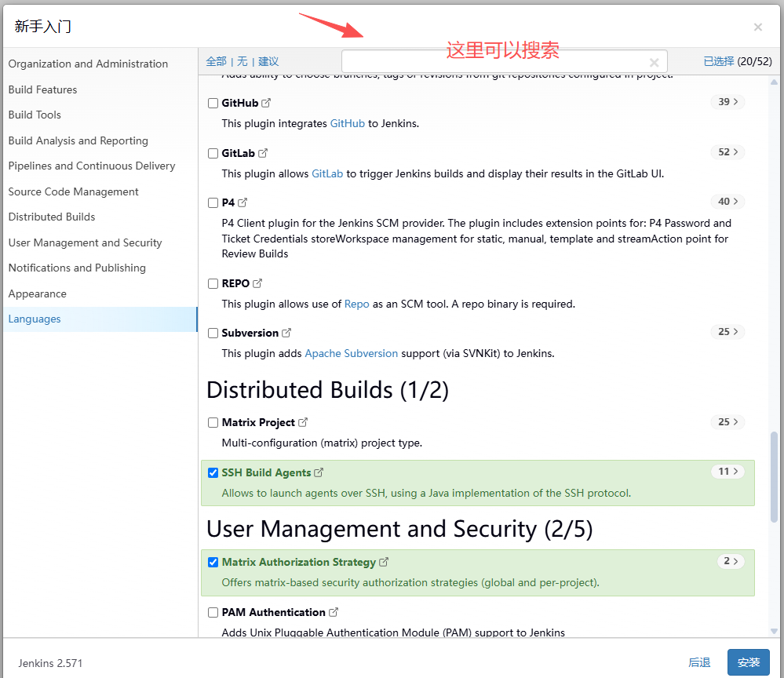Check the GitHub plugin checkbox
This screenshot has width=784, height=678.
pyautogui.click(x=213, y=103)
